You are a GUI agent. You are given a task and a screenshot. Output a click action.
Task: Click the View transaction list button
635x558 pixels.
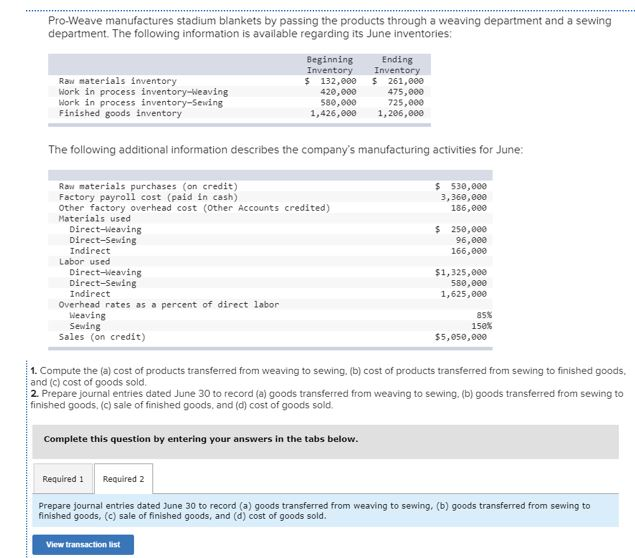click(x=83, y=545)
